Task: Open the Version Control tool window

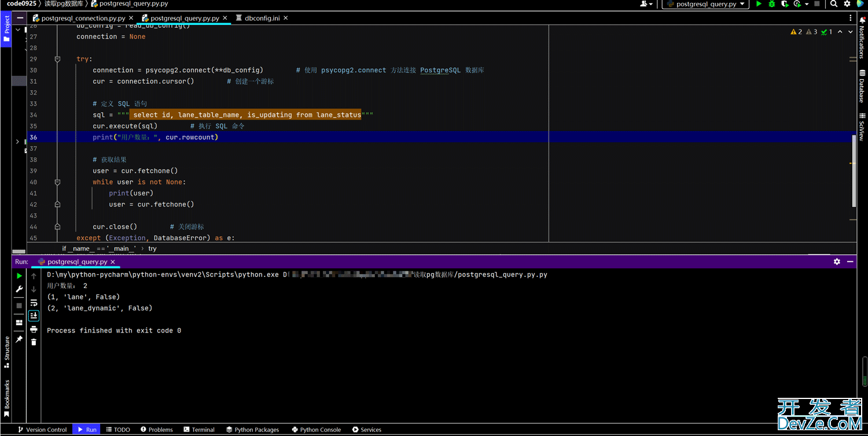Action: 43,430
